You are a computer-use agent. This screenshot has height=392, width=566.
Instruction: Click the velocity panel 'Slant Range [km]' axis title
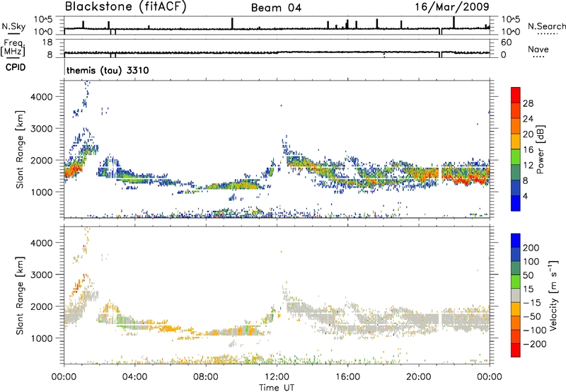tap(20, 295)
